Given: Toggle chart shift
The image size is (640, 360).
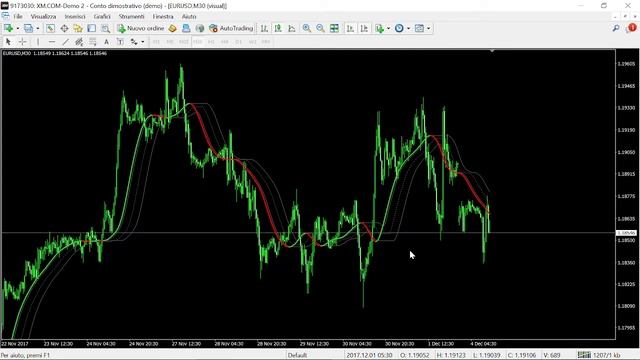Looking at the screenshot, I should 364,28.
